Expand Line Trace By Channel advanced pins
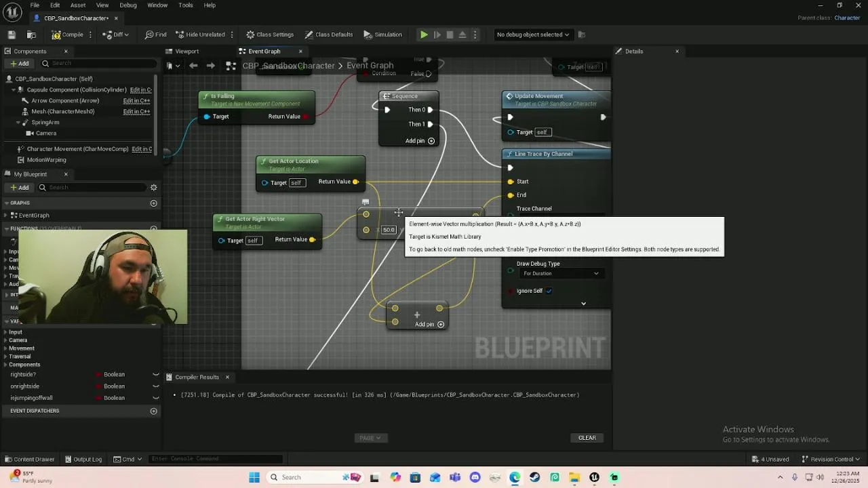Image resolution: width=868 pixels, height=488 pixels. [x=583, y=304]
